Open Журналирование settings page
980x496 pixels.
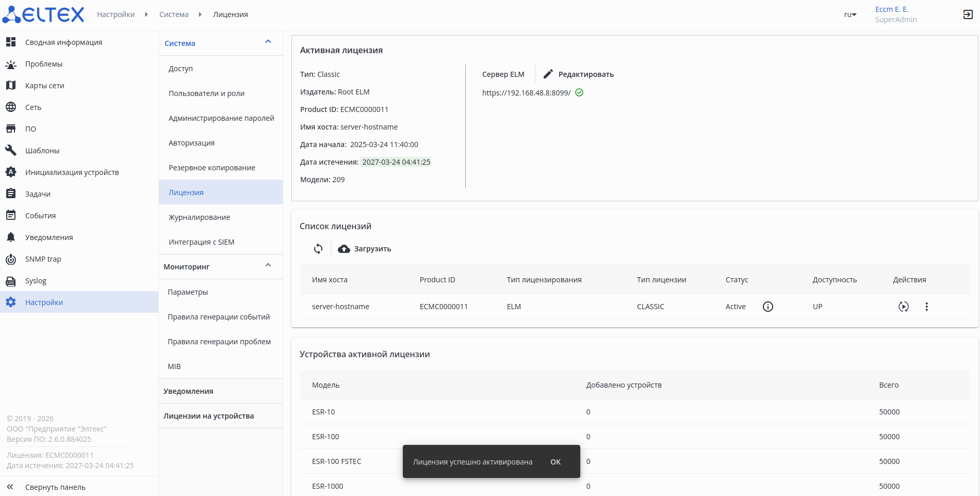pos(199,217)
